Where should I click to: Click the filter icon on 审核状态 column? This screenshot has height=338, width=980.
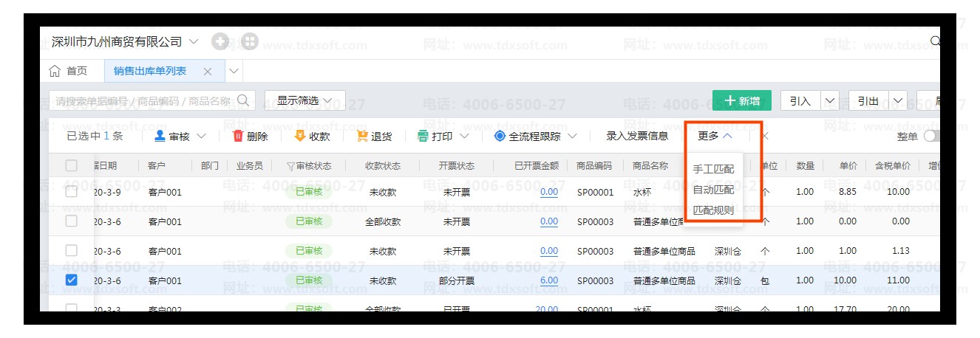click(290, 166)
